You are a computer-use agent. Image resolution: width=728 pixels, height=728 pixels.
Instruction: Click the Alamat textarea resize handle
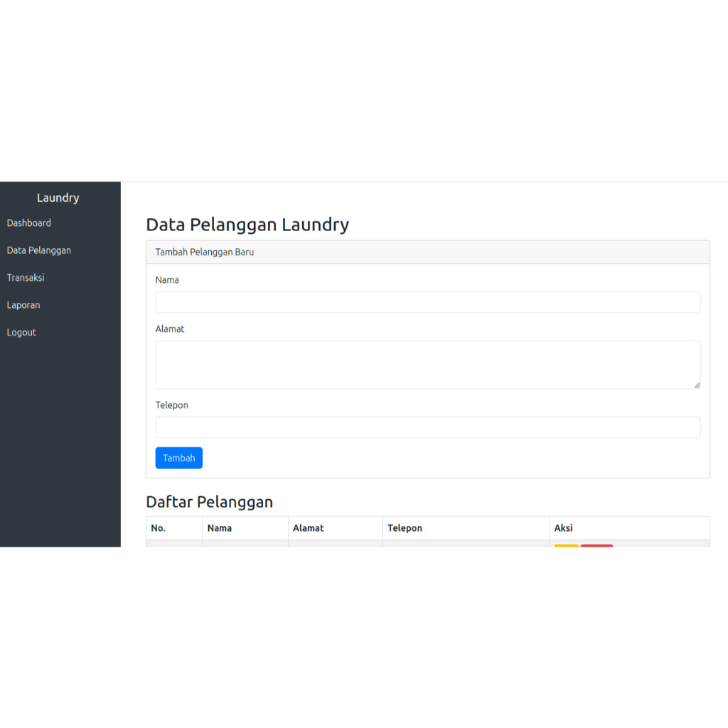tap(696, 385)
